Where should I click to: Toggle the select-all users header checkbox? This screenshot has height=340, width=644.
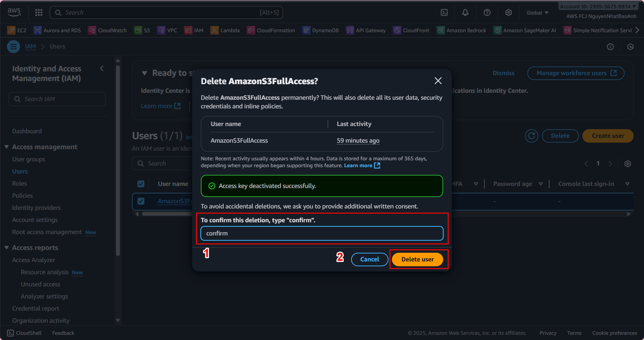141,184
